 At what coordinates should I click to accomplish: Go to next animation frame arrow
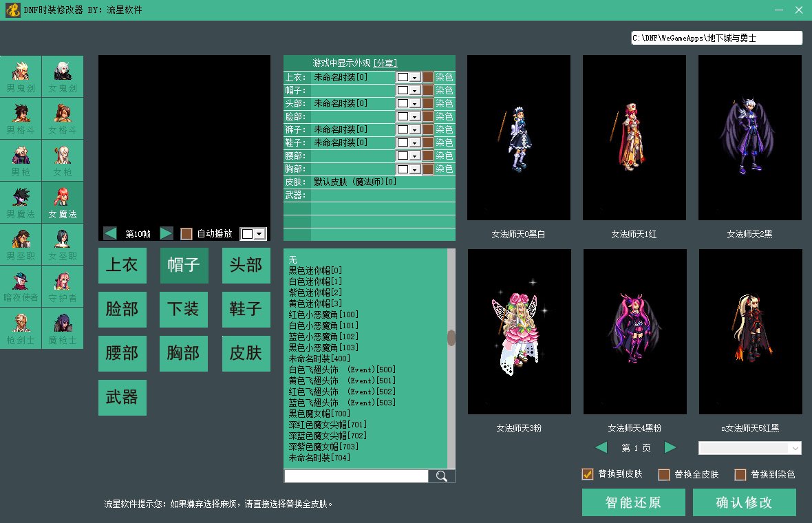click(x=166, y=233)
